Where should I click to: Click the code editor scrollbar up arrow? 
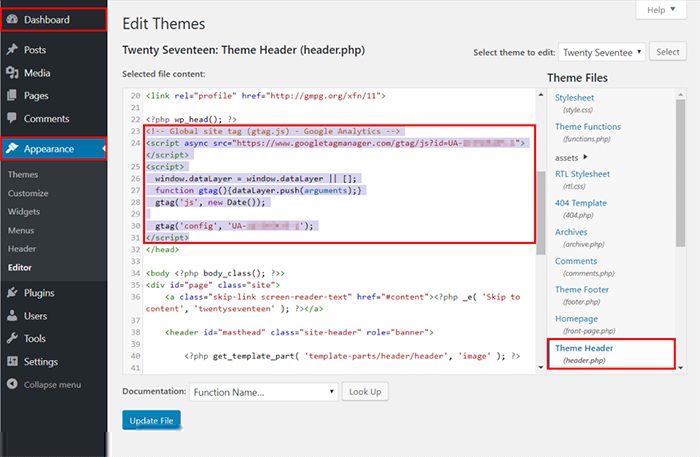541,95
